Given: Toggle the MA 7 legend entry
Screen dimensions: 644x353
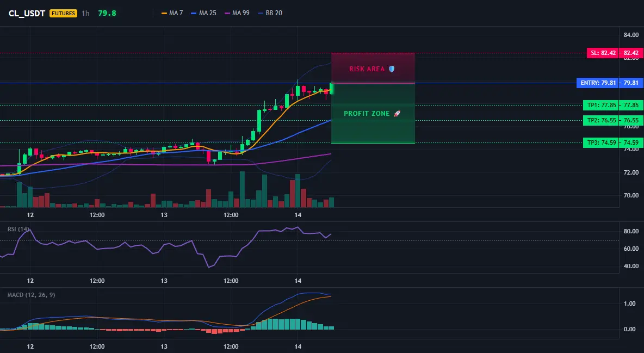Looking at the screenshot, I should click(x=172, y=13).
